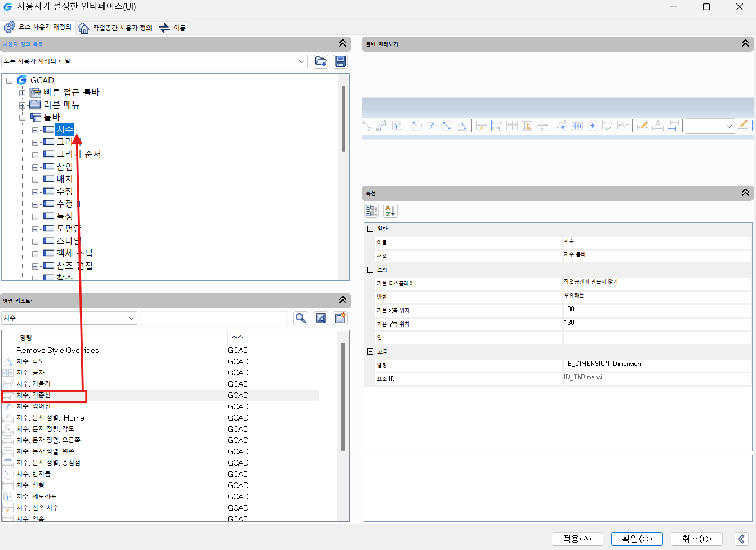Switch to 요소 사용자 재정의 tab
Viewport: 756px width, 550px height.
[x=38, y=26]
